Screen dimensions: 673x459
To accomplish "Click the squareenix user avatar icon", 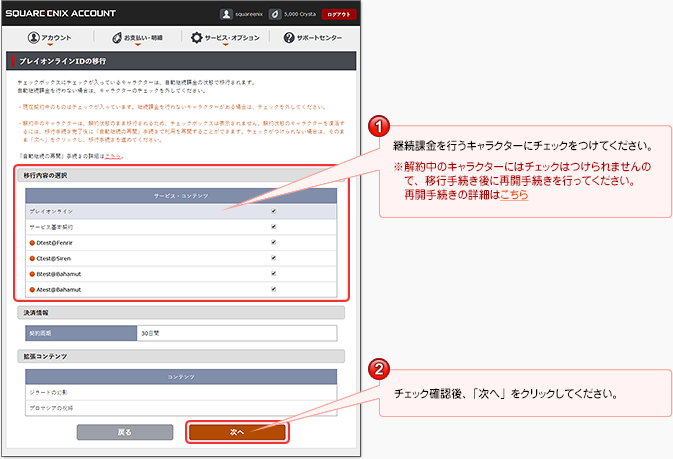I will click(226, 14).
